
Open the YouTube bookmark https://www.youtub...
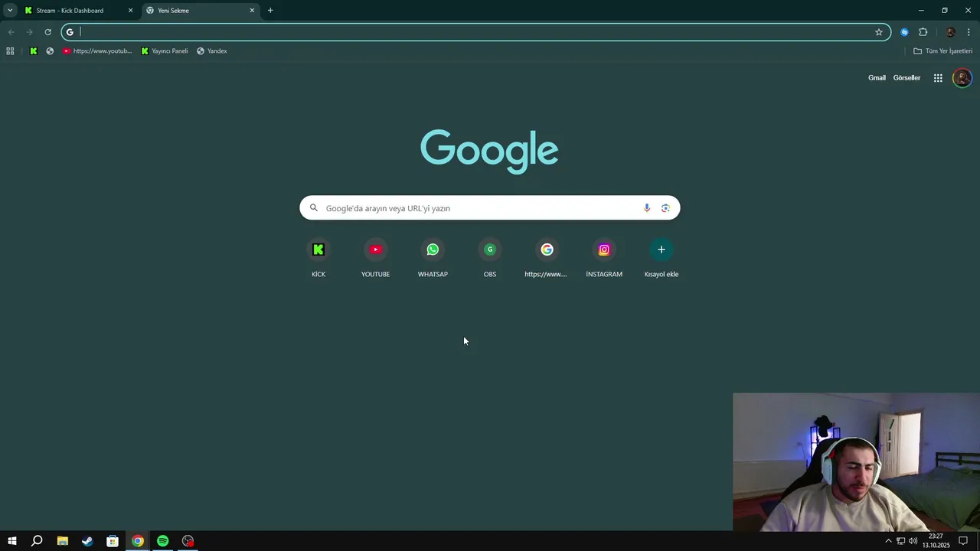tap(97, 51)
